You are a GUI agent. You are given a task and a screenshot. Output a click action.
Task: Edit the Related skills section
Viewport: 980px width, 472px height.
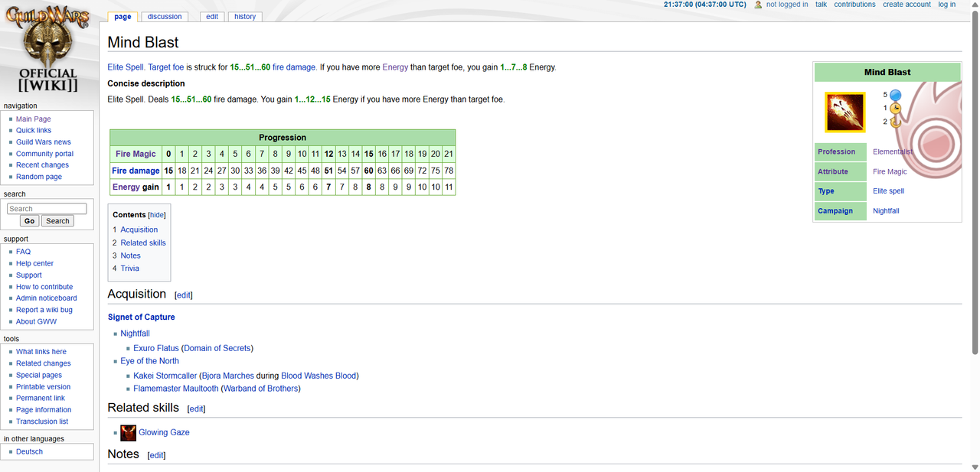[197, 409]
